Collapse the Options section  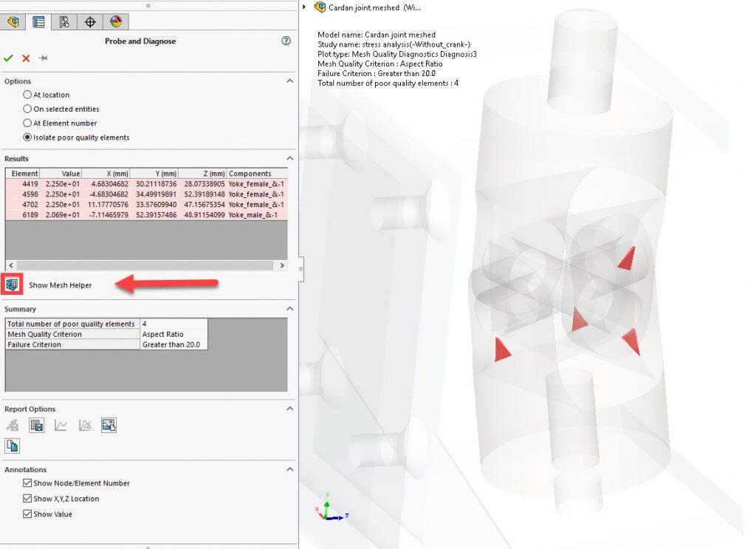pyautogui.click(x=289, y=81)
